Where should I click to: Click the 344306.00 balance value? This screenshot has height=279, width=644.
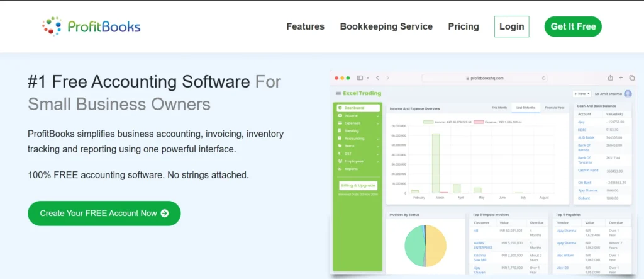point(614,137)
